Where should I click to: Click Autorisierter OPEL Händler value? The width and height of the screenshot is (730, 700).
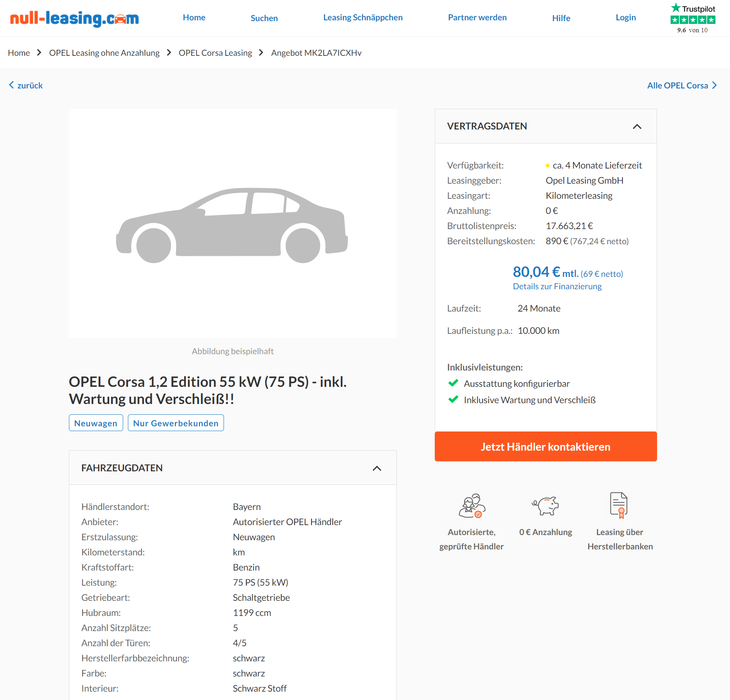[287, 522]
